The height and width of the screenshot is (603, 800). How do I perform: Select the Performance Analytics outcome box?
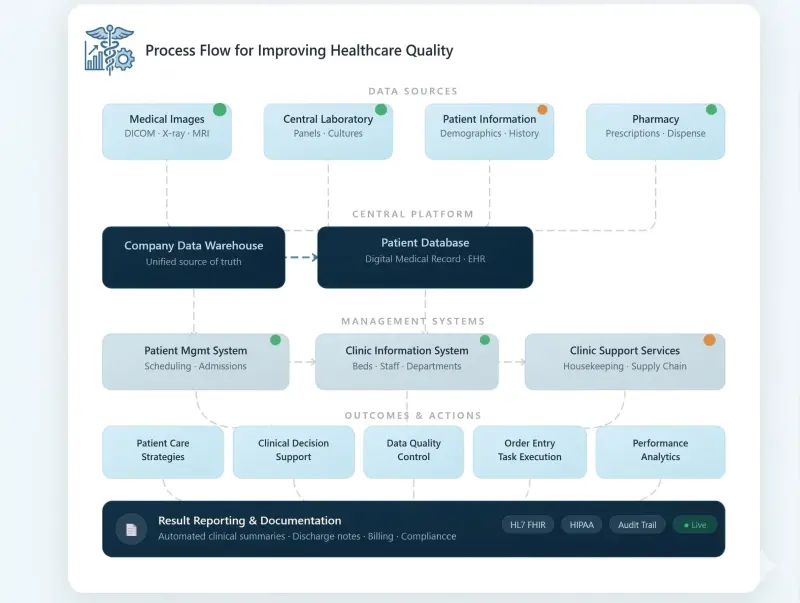660,451
